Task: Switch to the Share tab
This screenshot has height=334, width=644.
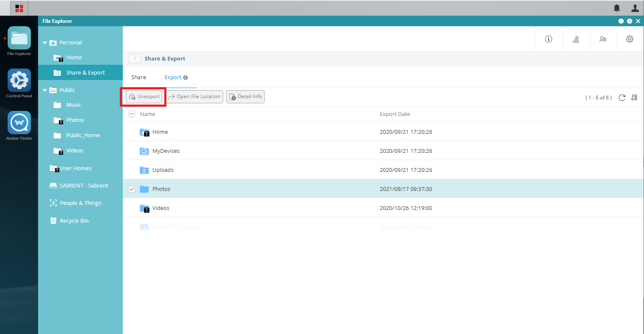Action: (x=138, y=77)
